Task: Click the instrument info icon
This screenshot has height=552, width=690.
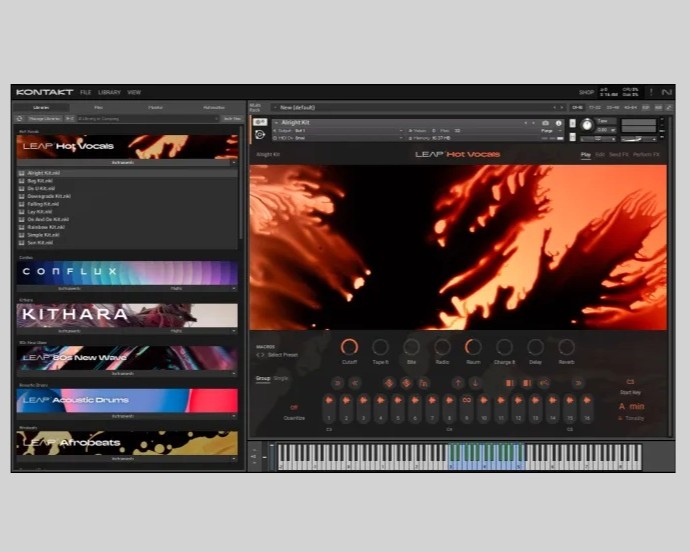Action: (x=558, y=123)
